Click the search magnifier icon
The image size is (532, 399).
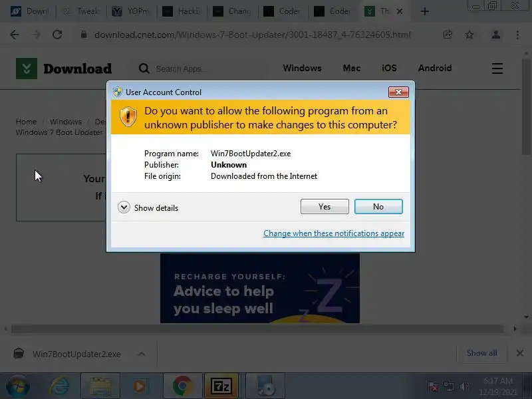144,68
